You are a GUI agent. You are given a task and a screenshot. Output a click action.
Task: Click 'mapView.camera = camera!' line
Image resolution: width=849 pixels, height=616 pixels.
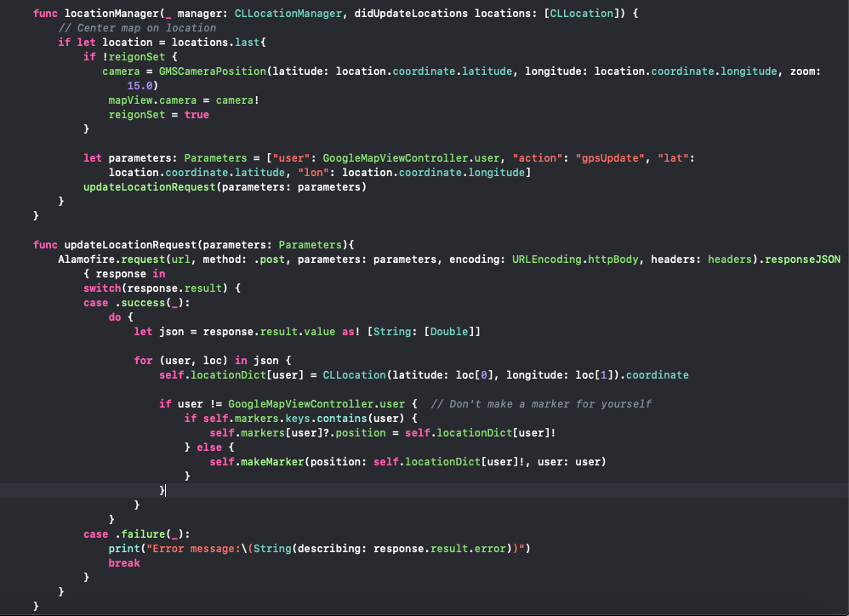184,100
